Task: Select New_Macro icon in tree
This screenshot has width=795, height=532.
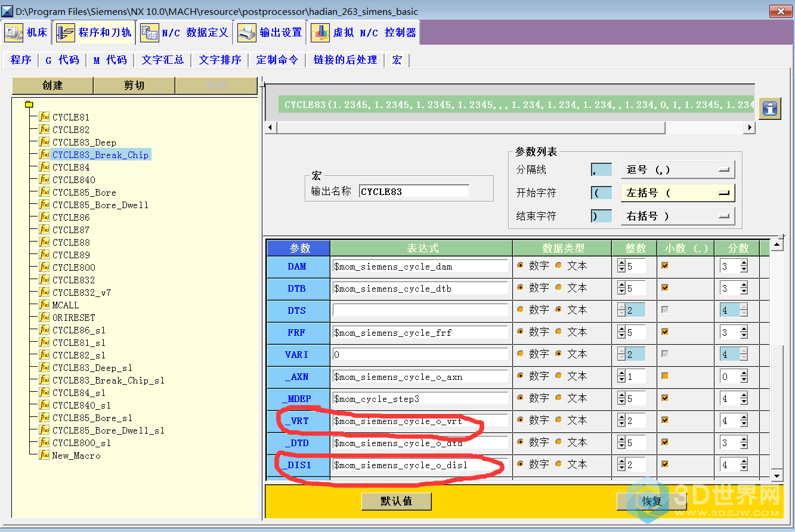Action: 44,455
